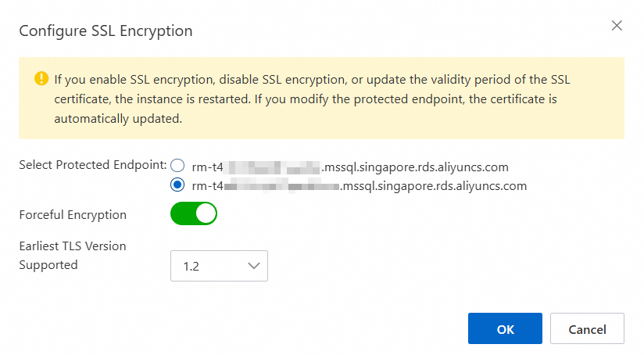Click the 1.2 value in TLS selector
Image resolution: width=644 pixels, height=355 pixels.
[191, 266]
